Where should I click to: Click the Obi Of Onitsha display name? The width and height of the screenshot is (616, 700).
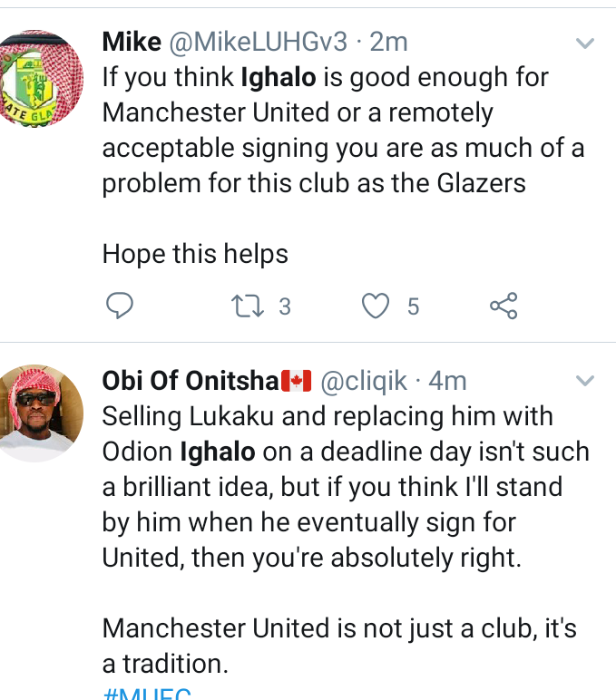coord(191,382)
